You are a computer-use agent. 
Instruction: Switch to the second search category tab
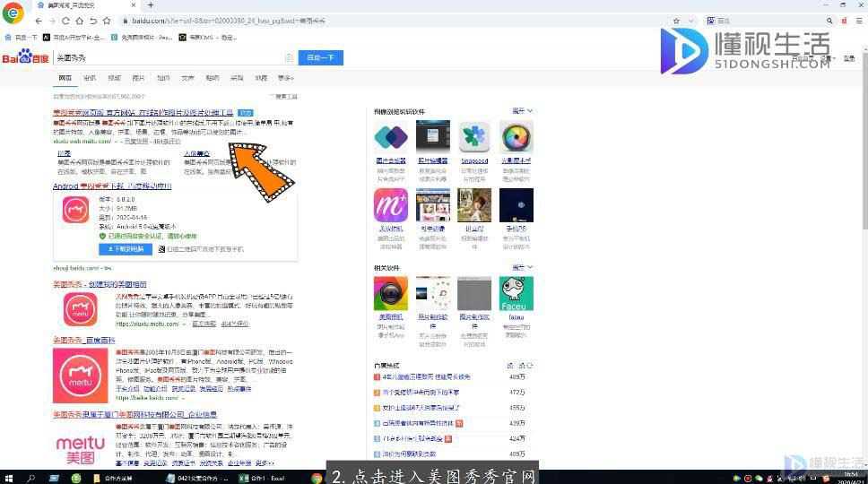pos(90,78)
